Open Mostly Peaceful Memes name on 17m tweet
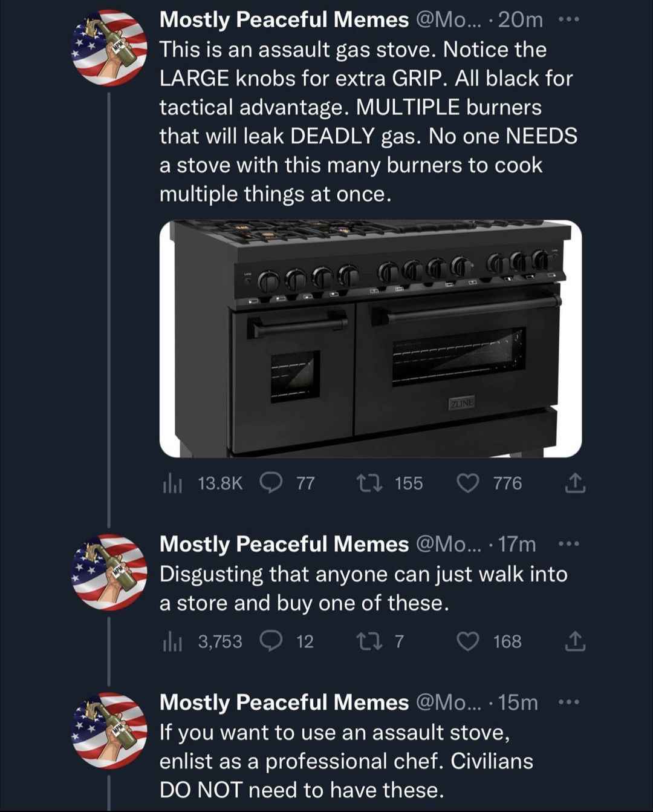653x812 pixels. coord(284,544)
